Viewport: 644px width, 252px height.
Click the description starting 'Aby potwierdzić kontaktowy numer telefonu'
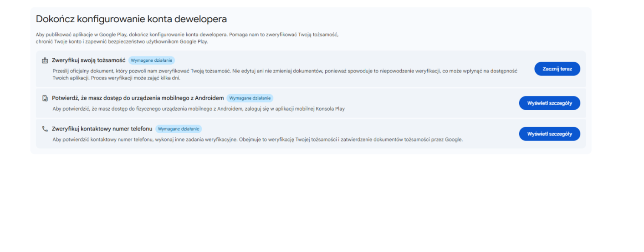coord(257,140)
